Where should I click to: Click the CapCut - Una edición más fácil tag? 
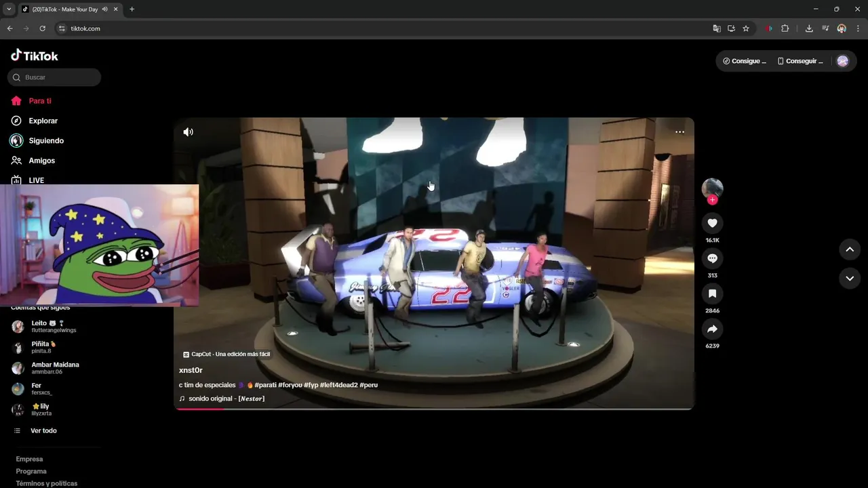click(226, 354)
